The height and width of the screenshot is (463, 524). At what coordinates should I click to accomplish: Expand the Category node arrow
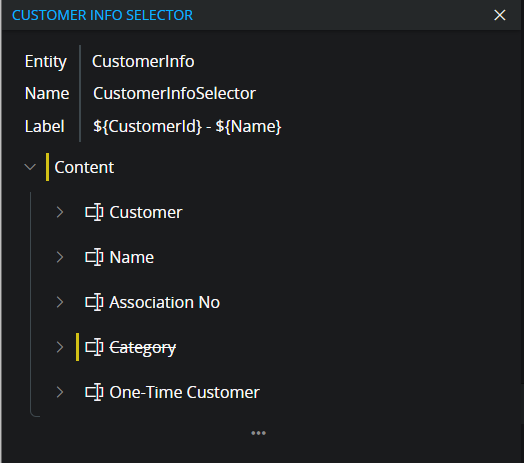(x=60, y=347)
